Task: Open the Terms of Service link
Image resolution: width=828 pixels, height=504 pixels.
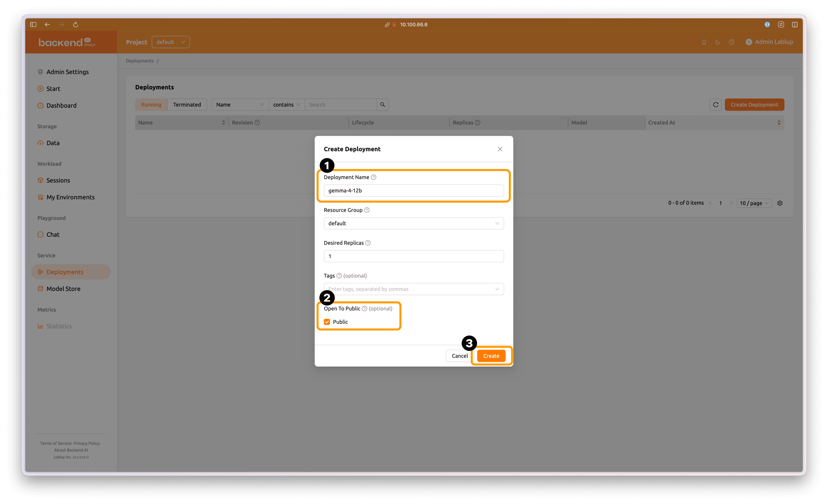Action: point(56,443)
